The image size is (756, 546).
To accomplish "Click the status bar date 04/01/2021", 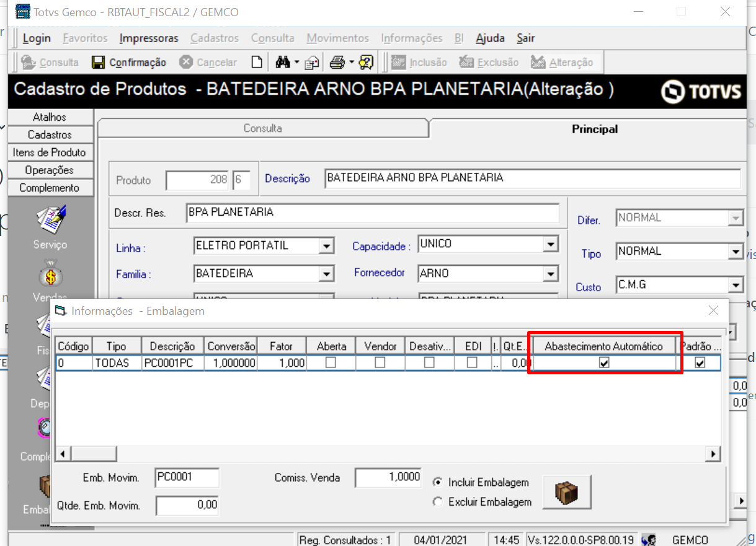I will pos(440,540).
